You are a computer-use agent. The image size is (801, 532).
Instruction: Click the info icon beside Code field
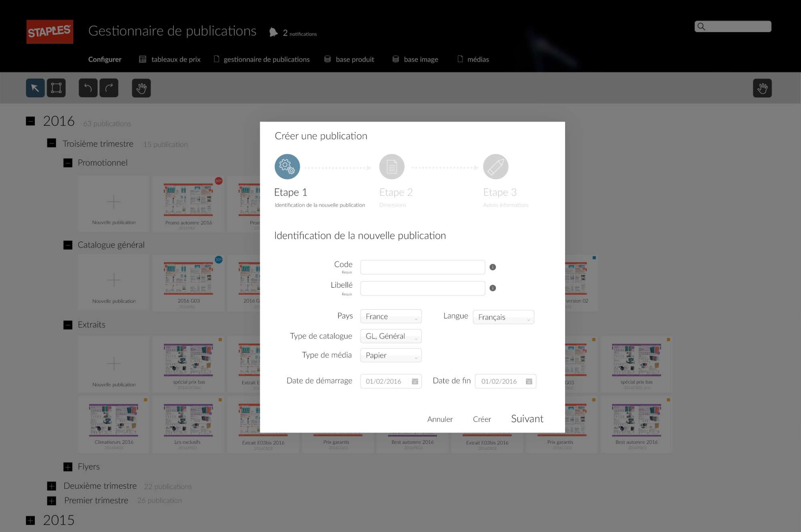coord(493,267)
